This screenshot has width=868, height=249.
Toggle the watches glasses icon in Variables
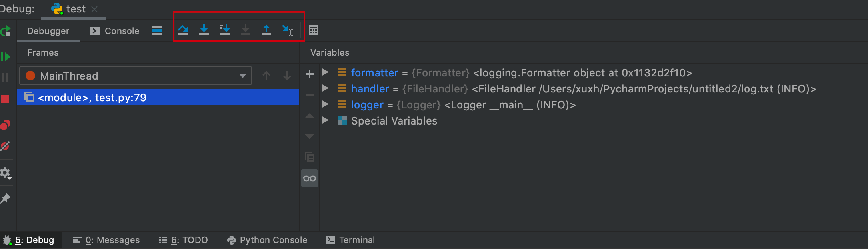(310, 178)
